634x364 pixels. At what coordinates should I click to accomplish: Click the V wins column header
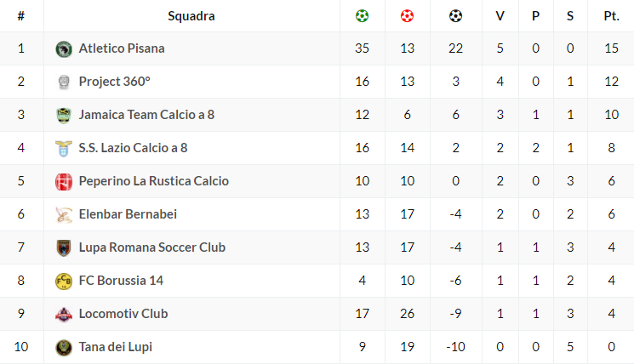pyautogui.click(x=500, y=15)
